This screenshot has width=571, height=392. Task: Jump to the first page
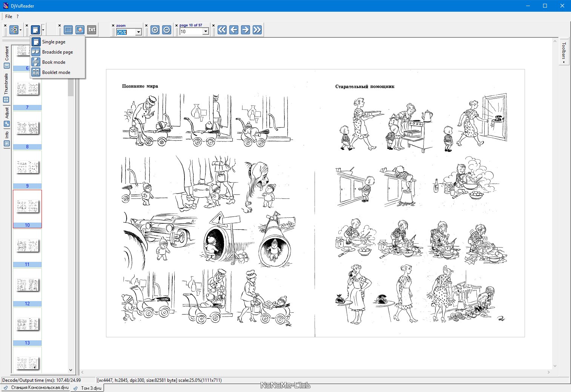pyautogui.click(x=222, y=30)
